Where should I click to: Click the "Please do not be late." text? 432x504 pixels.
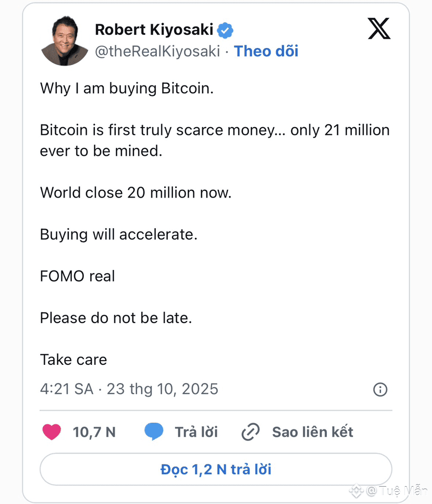(x=116, y=318)
